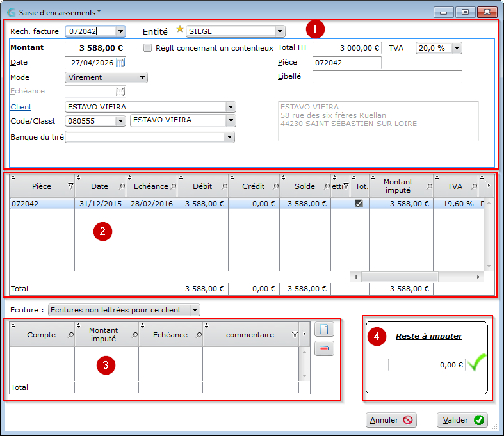Expand the Entité SIEGE dropdown
Viewport: 504px width, 436px height.
click(280, 31)
